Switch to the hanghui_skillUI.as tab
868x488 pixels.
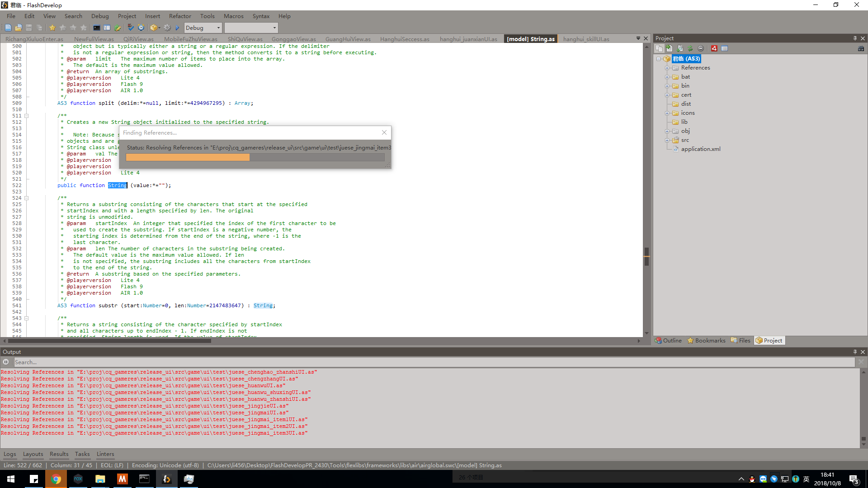pyautogui.click(x=585, y=39)
